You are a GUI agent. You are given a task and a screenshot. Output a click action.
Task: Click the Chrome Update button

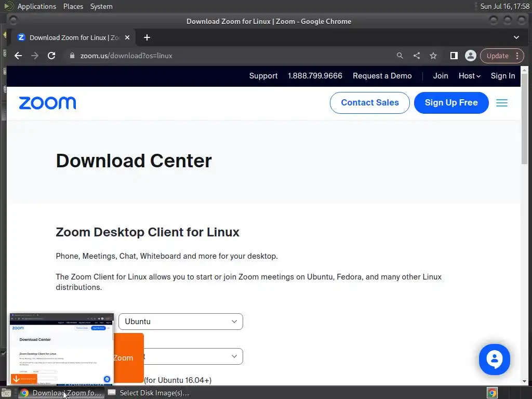[497, 56]
